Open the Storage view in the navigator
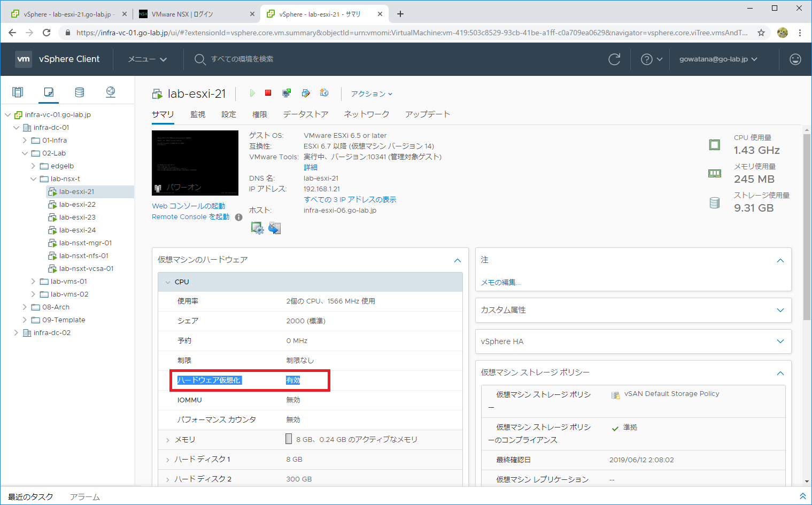 [80, 92]
